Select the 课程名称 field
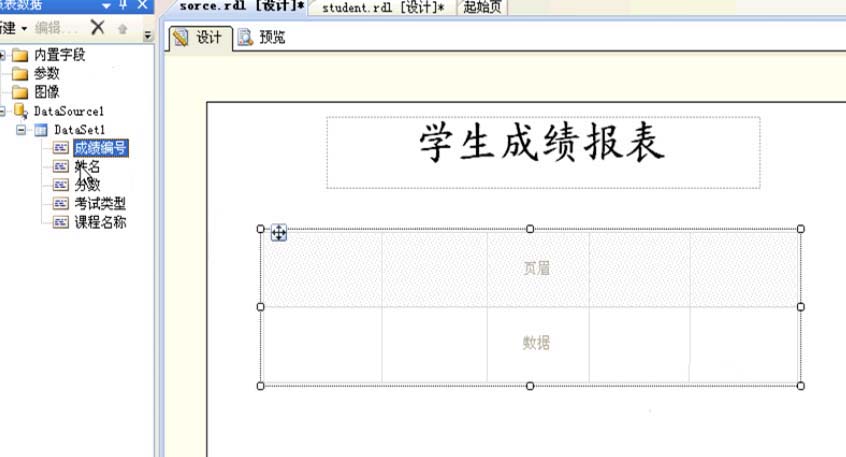 click(100, 222)
